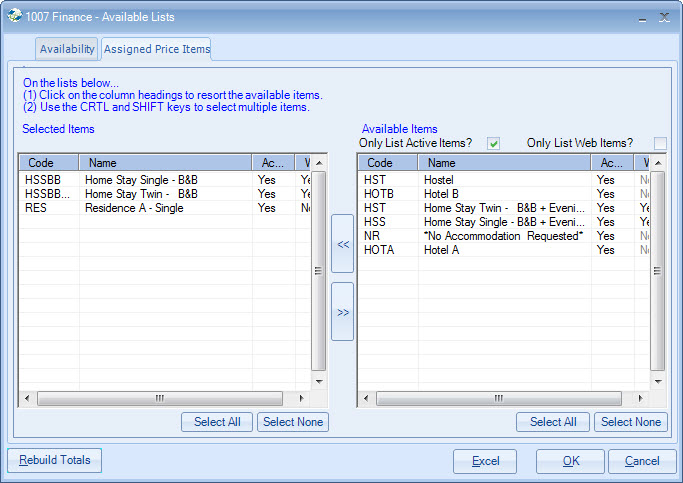This screenshot has width=683, height=483.
Task: Sort Available Items by Name column
Action: tap(504, 163)
